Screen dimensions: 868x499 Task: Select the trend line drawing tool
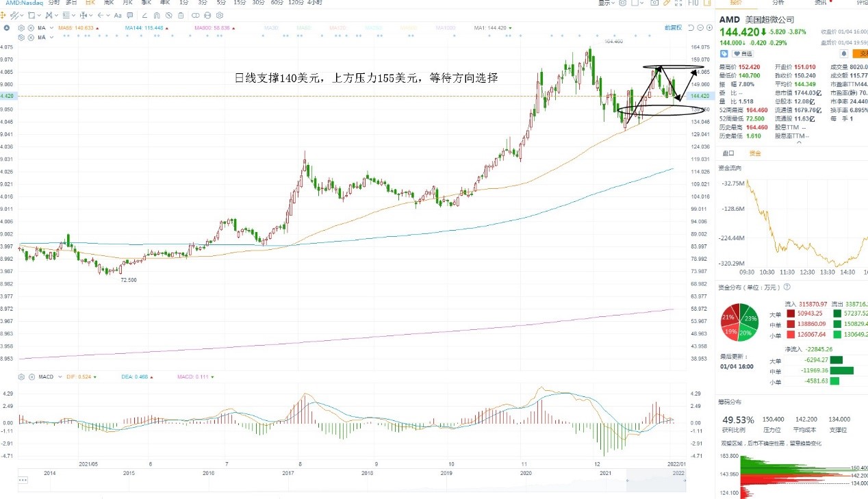tap(14, 15)
